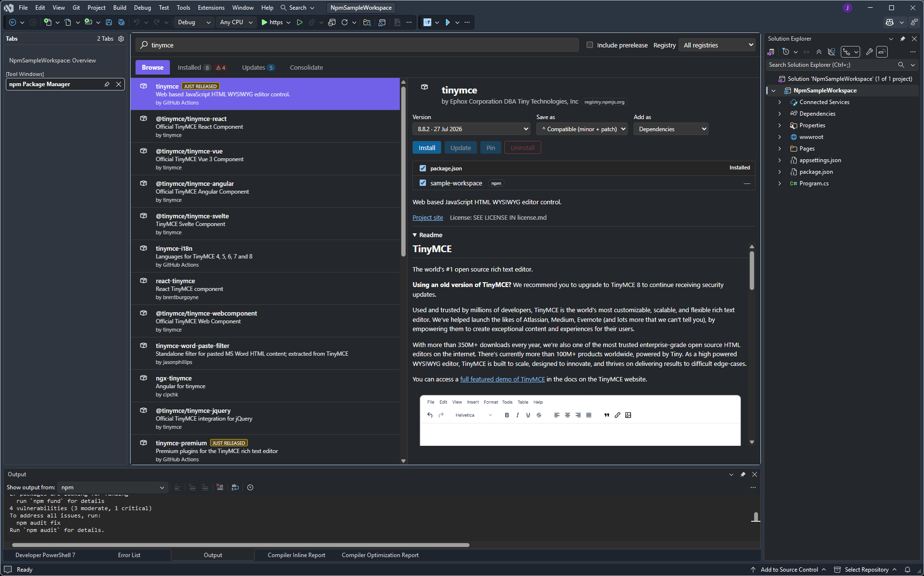Click the notifications bell in status bar
Image resolution: width=924 pixels, height=576 pixels.
908,570
